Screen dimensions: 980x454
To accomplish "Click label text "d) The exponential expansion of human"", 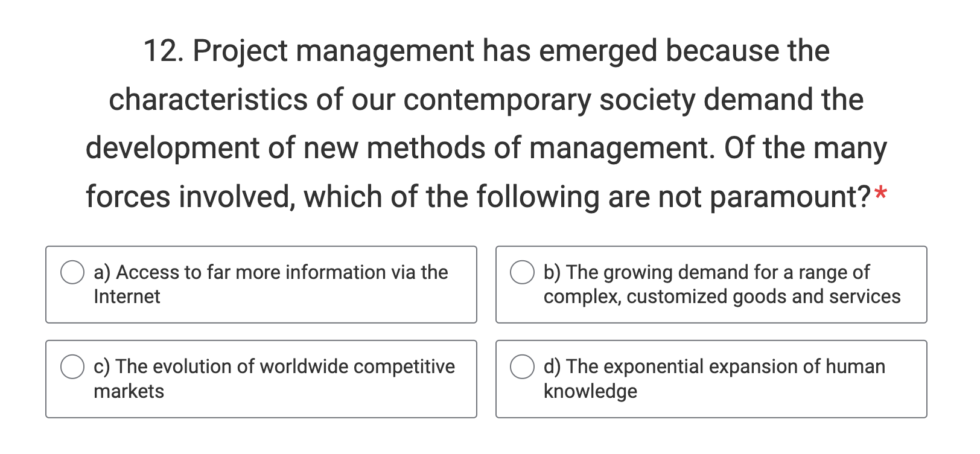I will tap(714, 366).
